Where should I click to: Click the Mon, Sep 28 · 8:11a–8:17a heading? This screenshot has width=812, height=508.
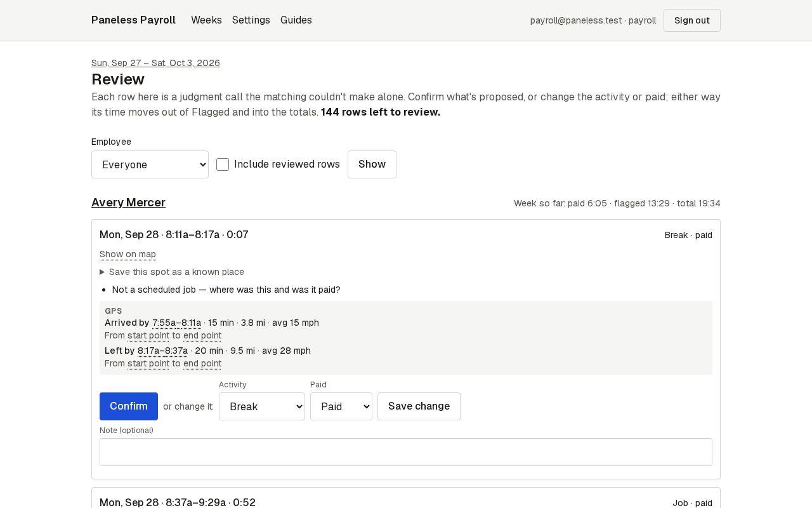coord(174,235)
